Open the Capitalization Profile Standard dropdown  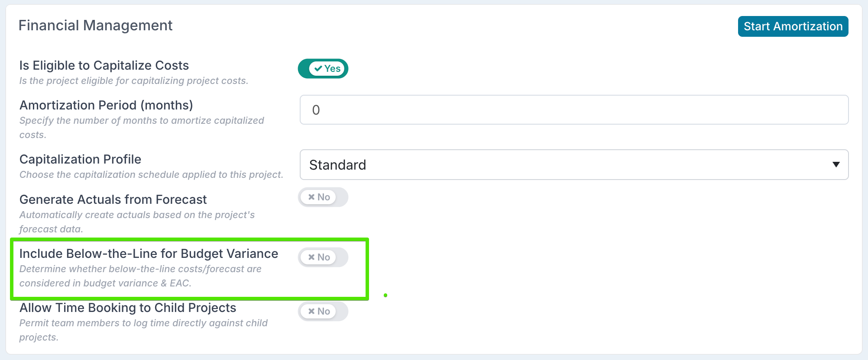[573, 165]
